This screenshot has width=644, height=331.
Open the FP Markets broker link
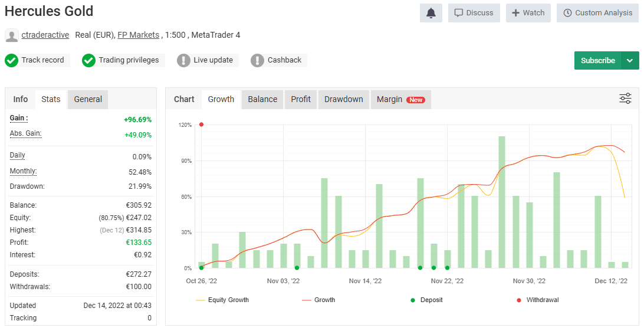click(x=139, y=35)
